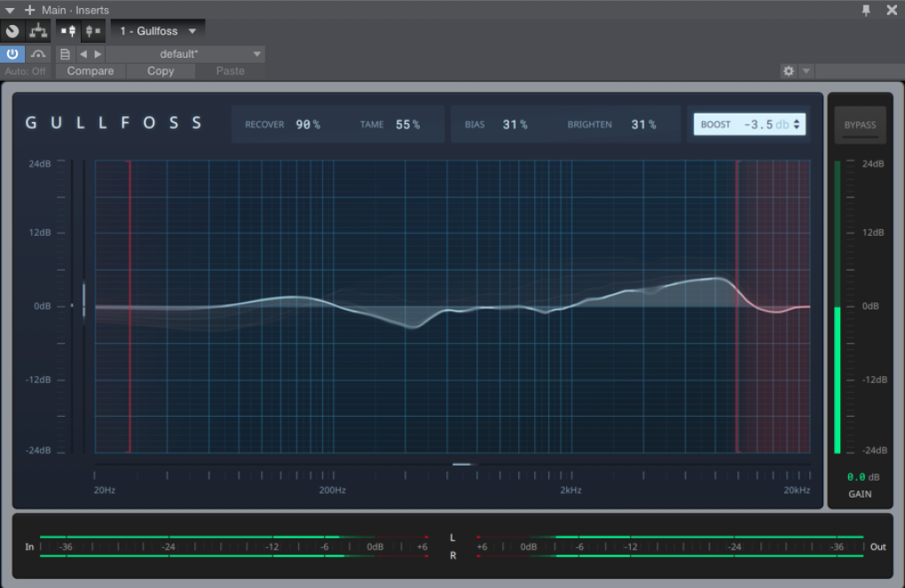Image resolution: width=905 pixels, height=588 pixels.
Task: Click the Compare button
Action: click(x=90, y=71)
